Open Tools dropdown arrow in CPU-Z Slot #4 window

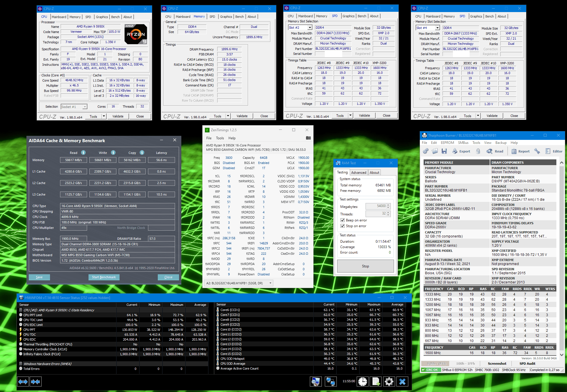tap(478, 116)
